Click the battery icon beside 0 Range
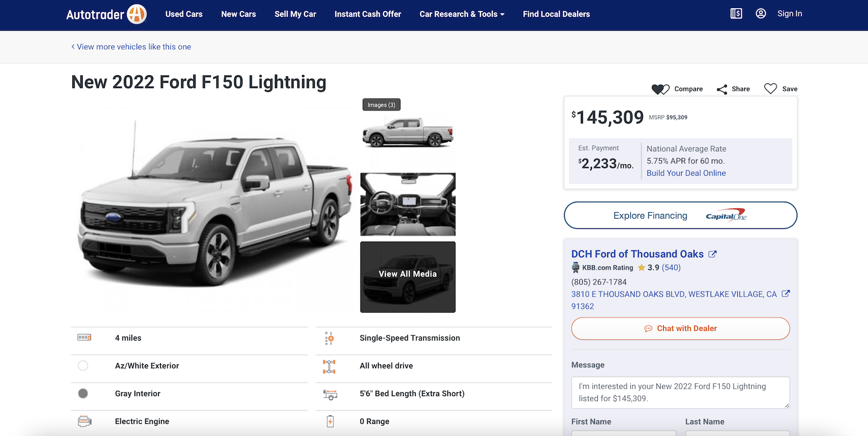Viewport: 868px width, 436px height. tap(330, 421)
